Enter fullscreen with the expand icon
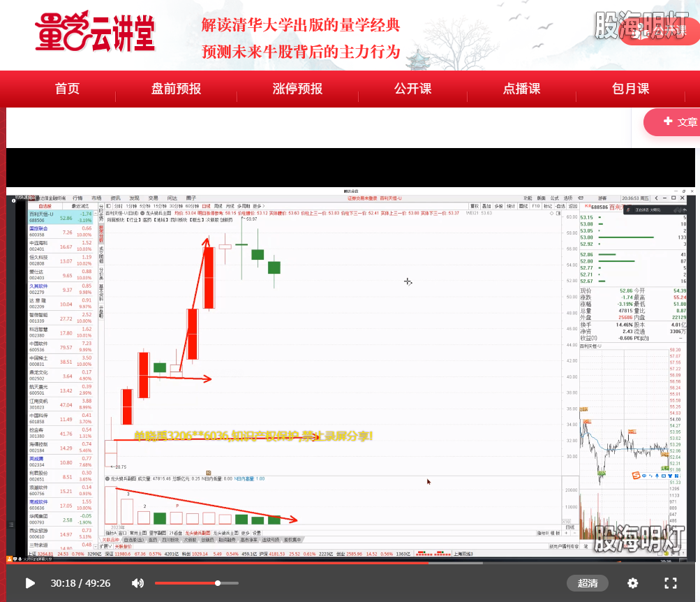This screenshot has width=700, height=602. point(671,582)
